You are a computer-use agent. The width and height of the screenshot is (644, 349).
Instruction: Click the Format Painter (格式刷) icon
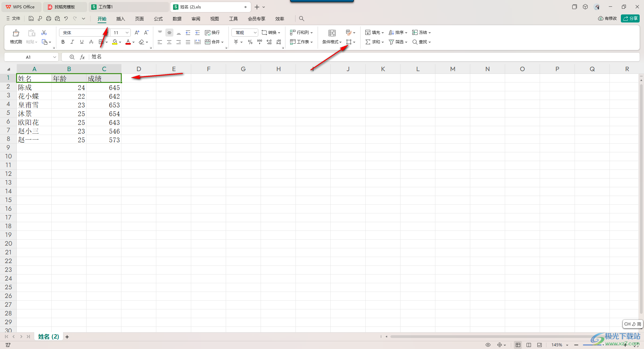16,37
